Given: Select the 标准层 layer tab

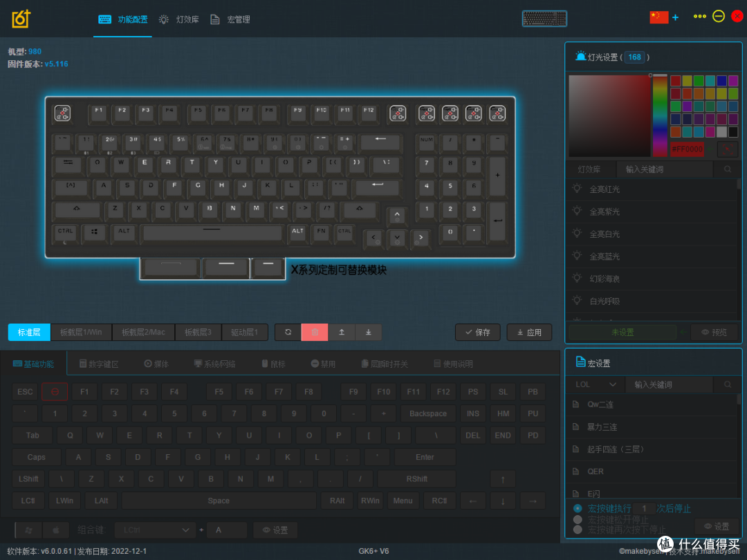Looking at the screenshot, I should [x=29, y=332].
